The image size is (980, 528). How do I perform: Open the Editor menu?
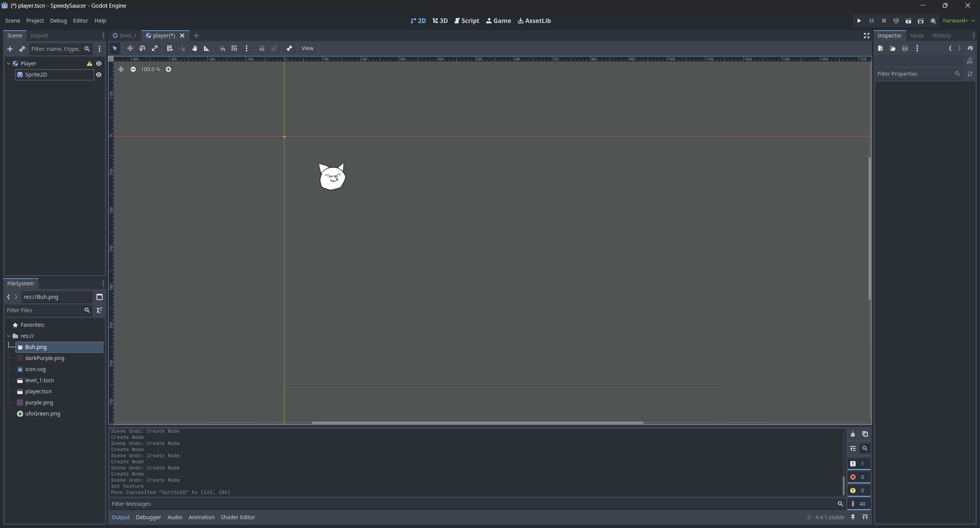tap(80, 21)
